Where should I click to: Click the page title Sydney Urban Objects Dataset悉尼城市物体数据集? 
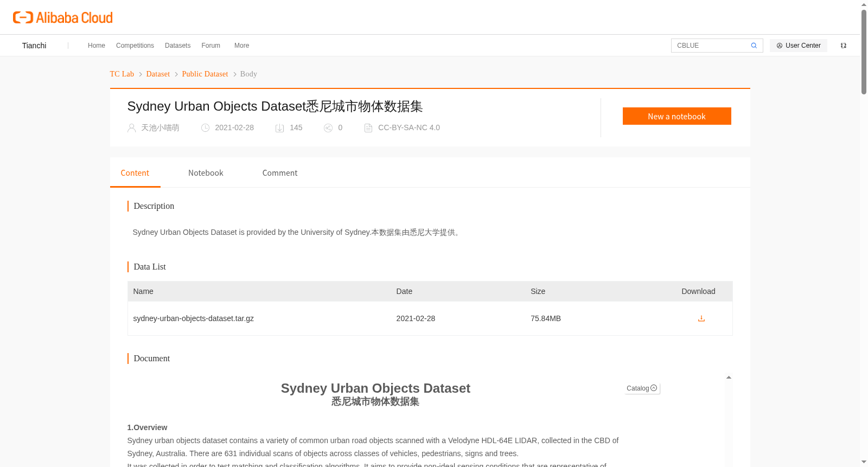[275, 106]
